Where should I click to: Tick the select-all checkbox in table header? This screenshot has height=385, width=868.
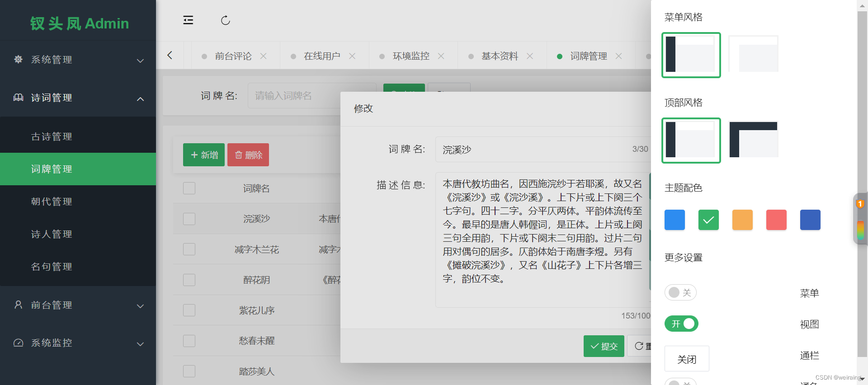(189, 188)
